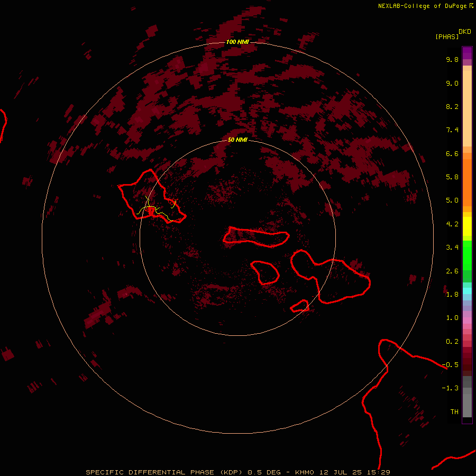Image resolution: width=476 pixels, height=476 pixels.
Task: Click the SPECIFIC DIFFERENTIAL PHASE (KDP) caption
Action: tap(164, 472)
